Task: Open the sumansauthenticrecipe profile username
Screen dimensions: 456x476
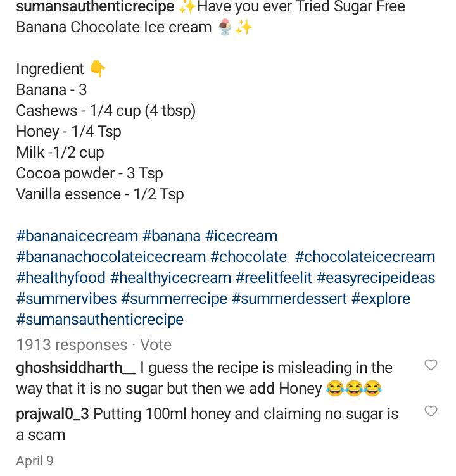Action: click(95, 7)
